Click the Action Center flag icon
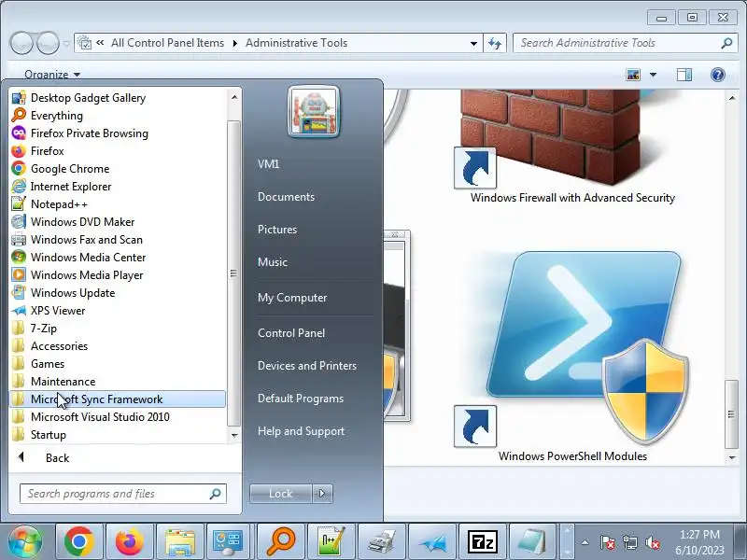This screenshot has width=747, height=560. [x=608, y=542]
